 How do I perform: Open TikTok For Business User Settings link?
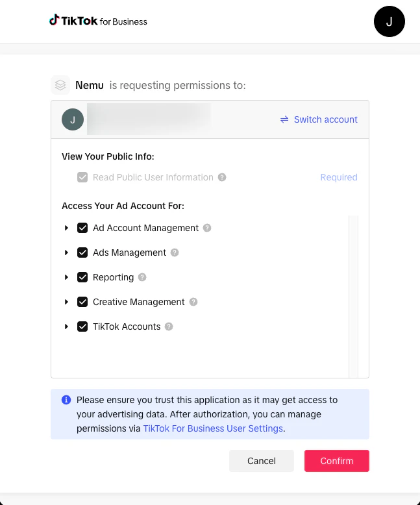213,428
